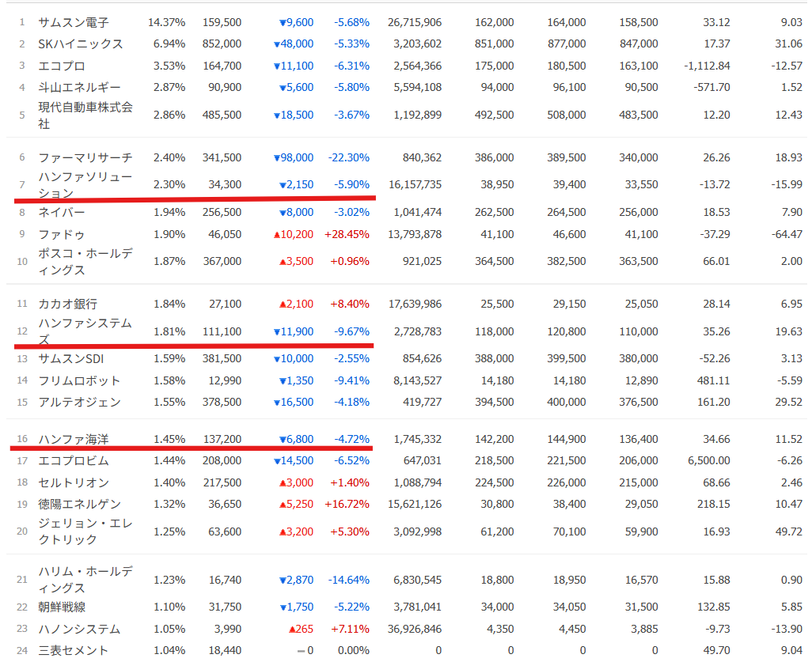
Task: Open the サムスン電子 stock link
Action: (74, 23)
